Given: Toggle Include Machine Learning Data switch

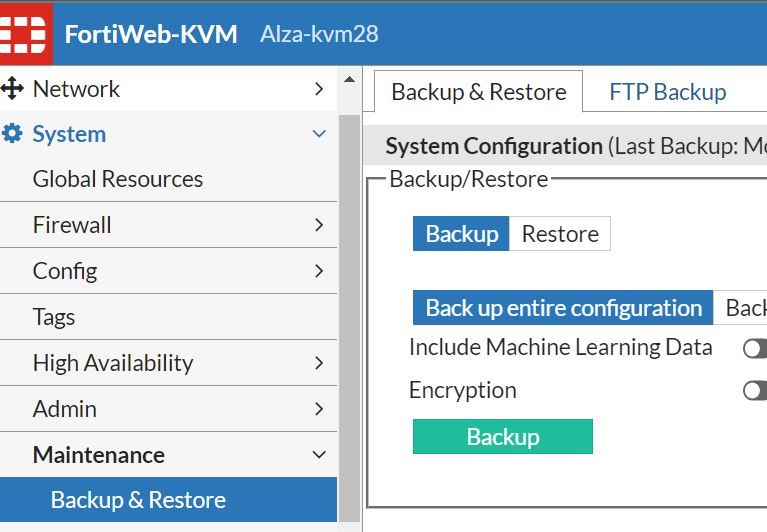Looking at the screenshot, I should (x=756, y=348).
